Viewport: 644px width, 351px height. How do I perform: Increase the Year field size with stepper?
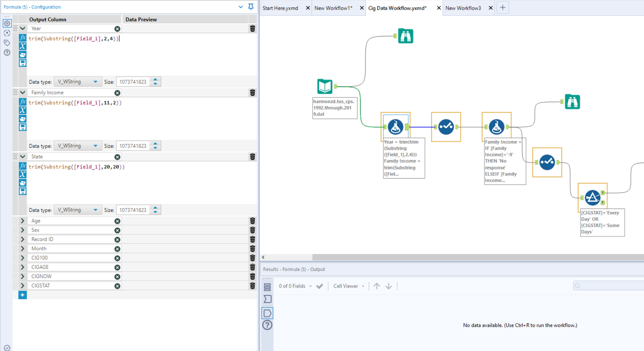(156, 79)
